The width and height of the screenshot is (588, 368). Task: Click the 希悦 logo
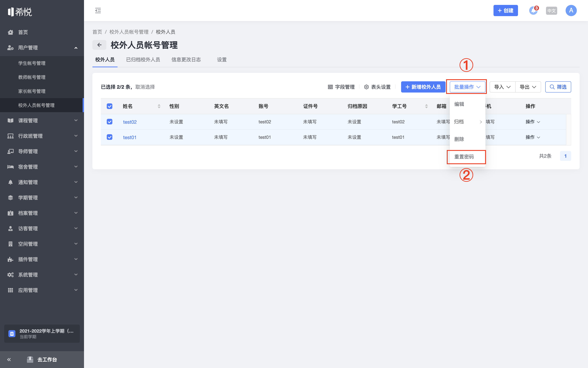(20, 12)
